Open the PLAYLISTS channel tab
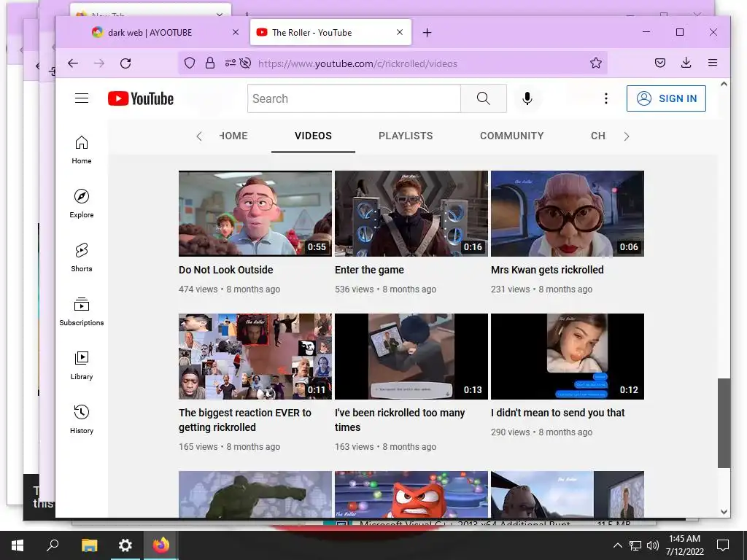The image size is (747, 560). click(x=406, y=136)
